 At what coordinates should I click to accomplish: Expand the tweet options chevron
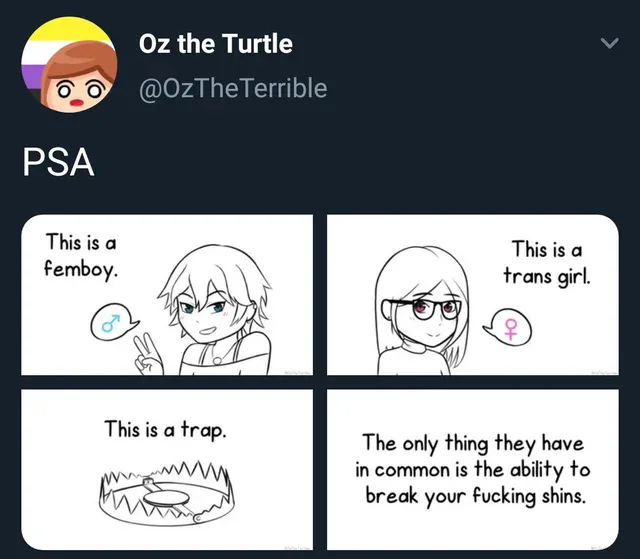607,44
